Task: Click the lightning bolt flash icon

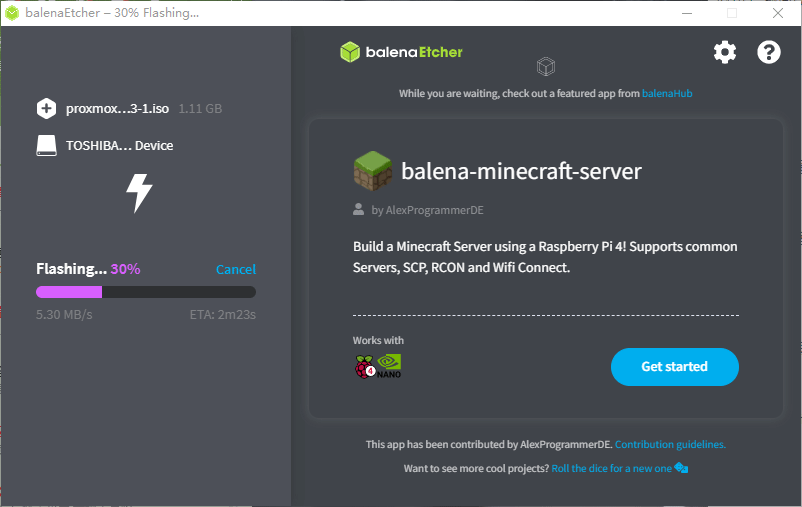Action: click(139, 193)
